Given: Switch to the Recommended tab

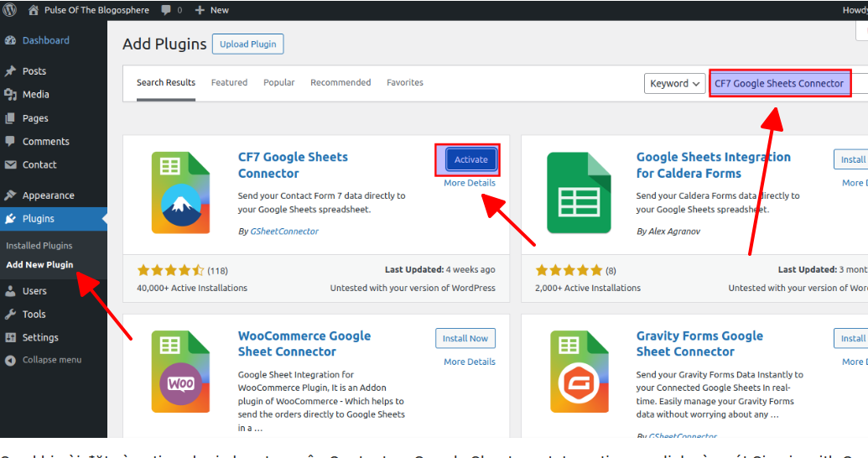Looking at the screenshot, I should (x=340, y=82).
